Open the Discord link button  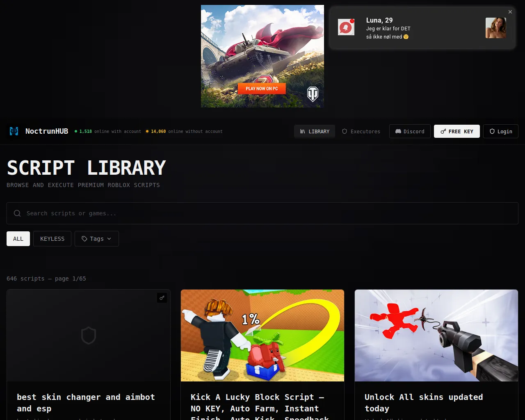pyautogui.click(x=410, y=131)
